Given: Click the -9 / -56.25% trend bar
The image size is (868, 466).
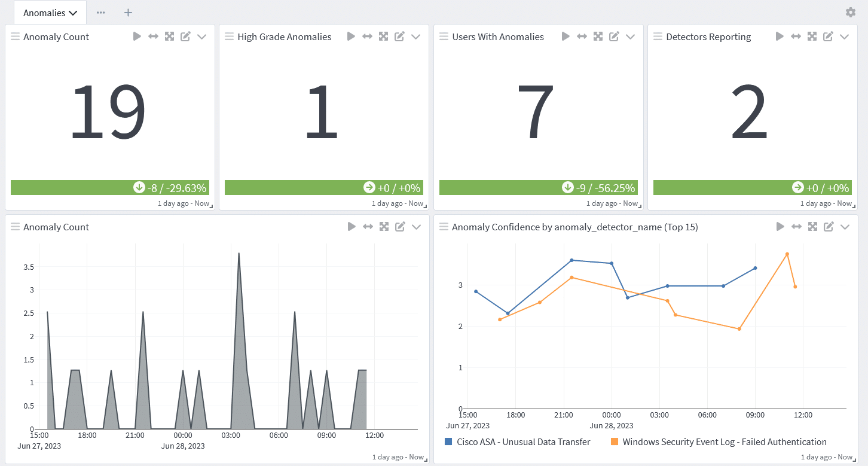Looking at the screenshot, I should [x=538, y=188].
